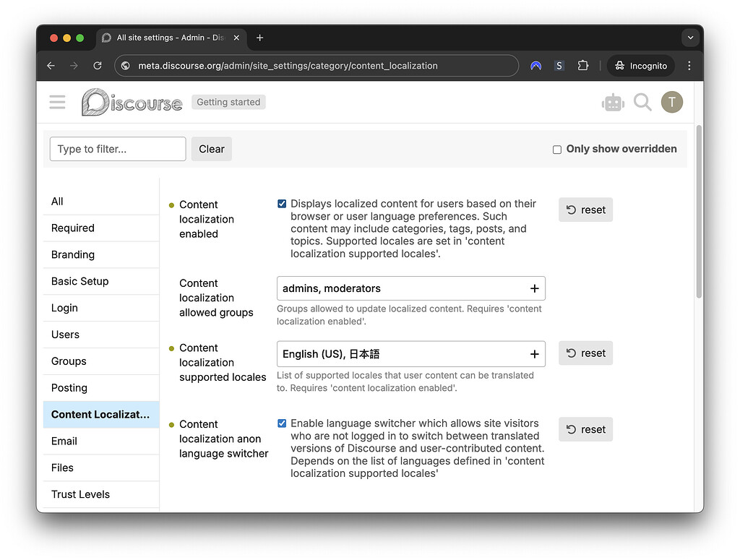This screenshot has height=560, width=740.
Task: Click the Discourse logo
Action: point(132,103)
